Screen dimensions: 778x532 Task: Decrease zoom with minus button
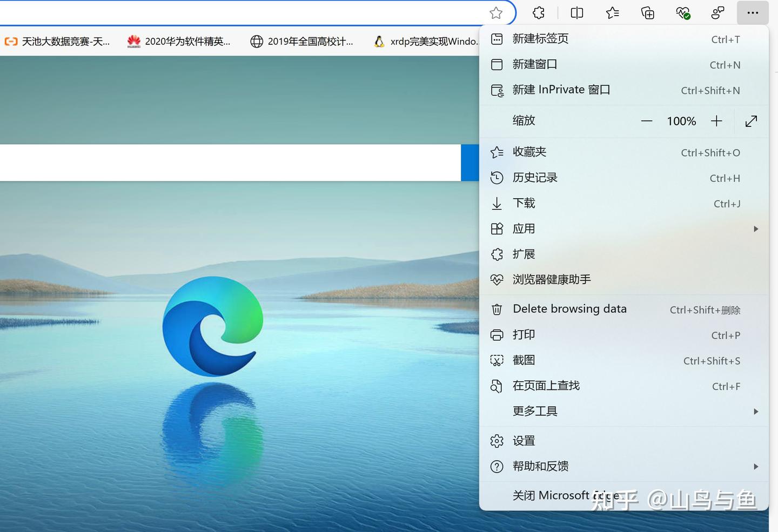[x=647, y=121]
